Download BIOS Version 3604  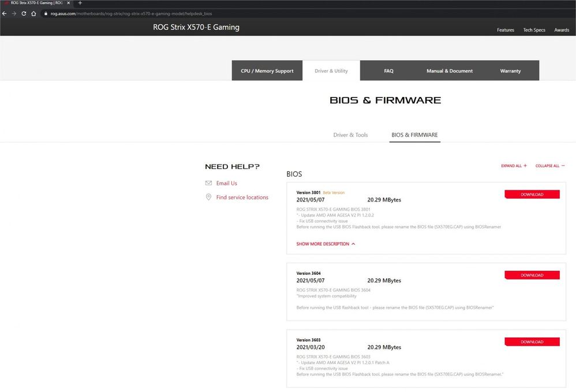532,275
